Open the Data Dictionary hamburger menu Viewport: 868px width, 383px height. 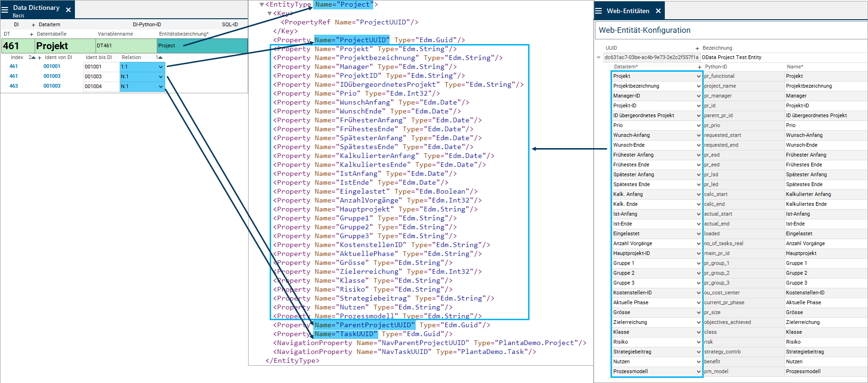click(5, 9)
